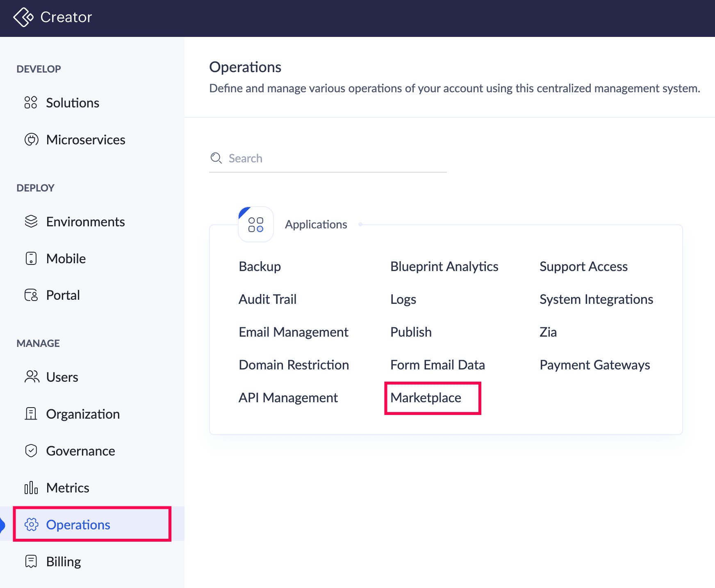Click the Portal icon in sidebar
This screenshot has width=715, height=588.
point(31,295)
